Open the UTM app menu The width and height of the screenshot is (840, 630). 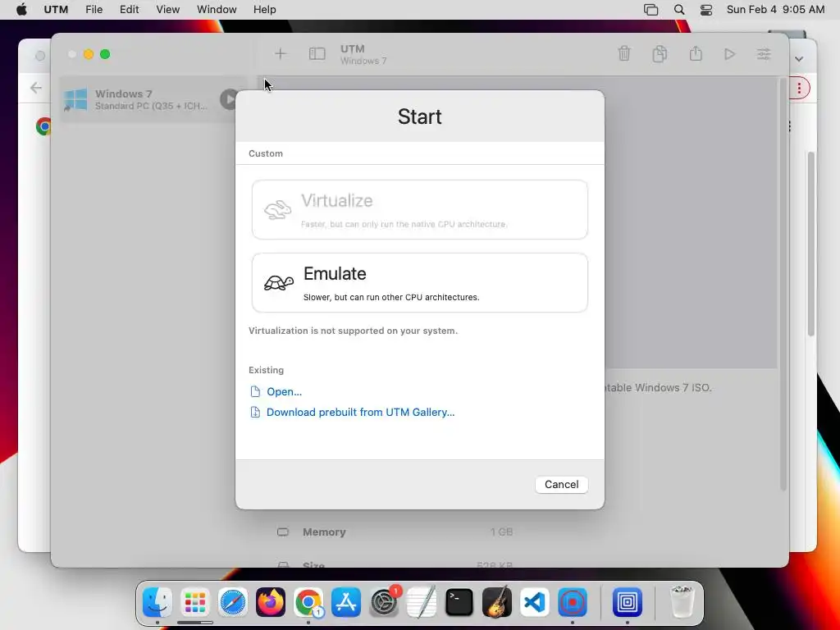[56, 10]
